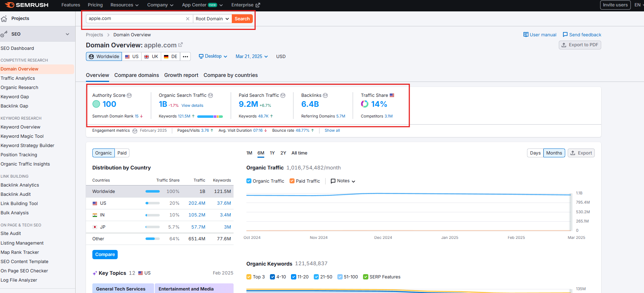The height and width of the screenshot is (293, 644).
Task: Toggle the SERP Features checkbox
Action: pyautogui.click(x=366, y=277)
